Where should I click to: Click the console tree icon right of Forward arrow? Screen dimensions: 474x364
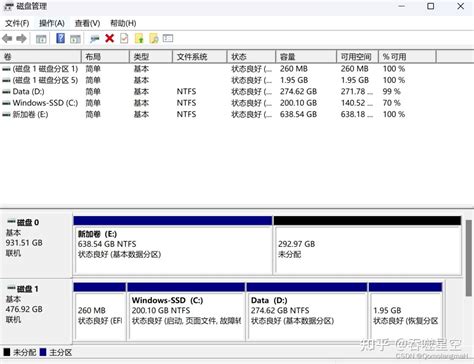click(41, 39)
